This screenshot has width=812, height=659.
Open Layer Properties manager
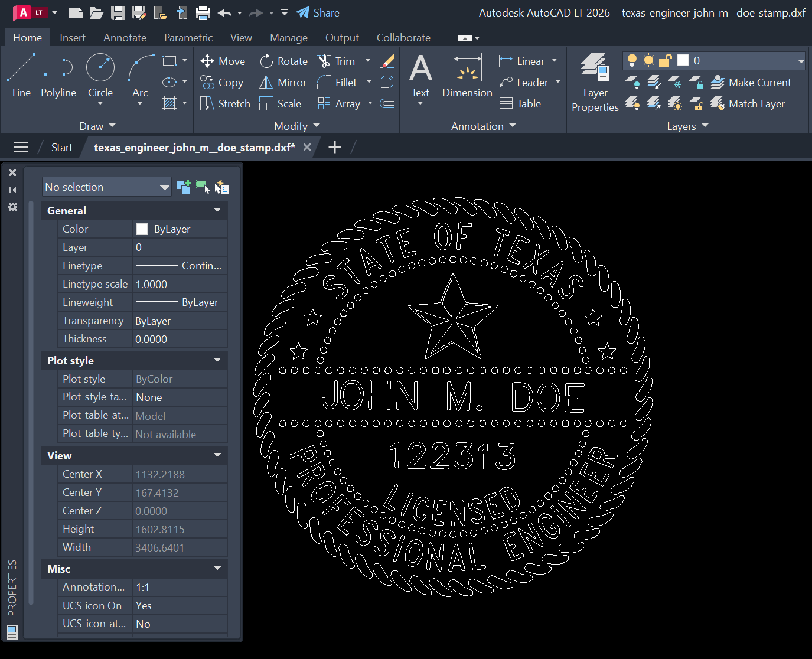click(595, 83)
